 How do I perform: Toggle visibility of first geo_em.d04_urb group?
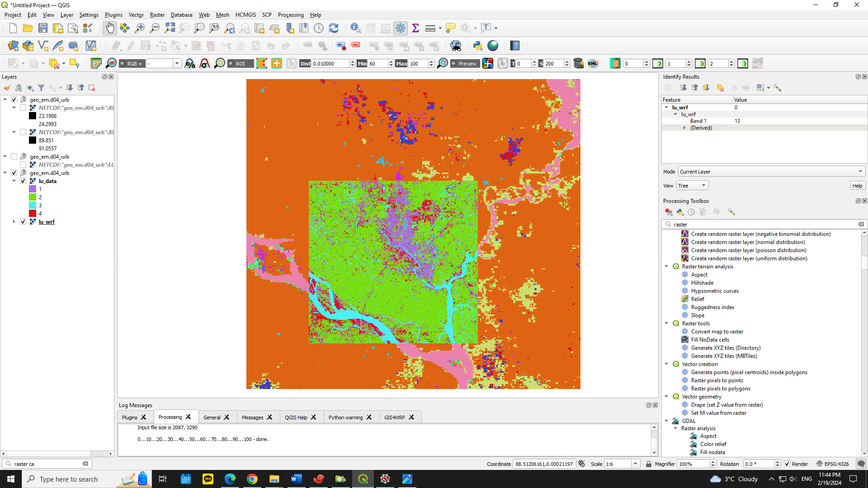[14, 99]
